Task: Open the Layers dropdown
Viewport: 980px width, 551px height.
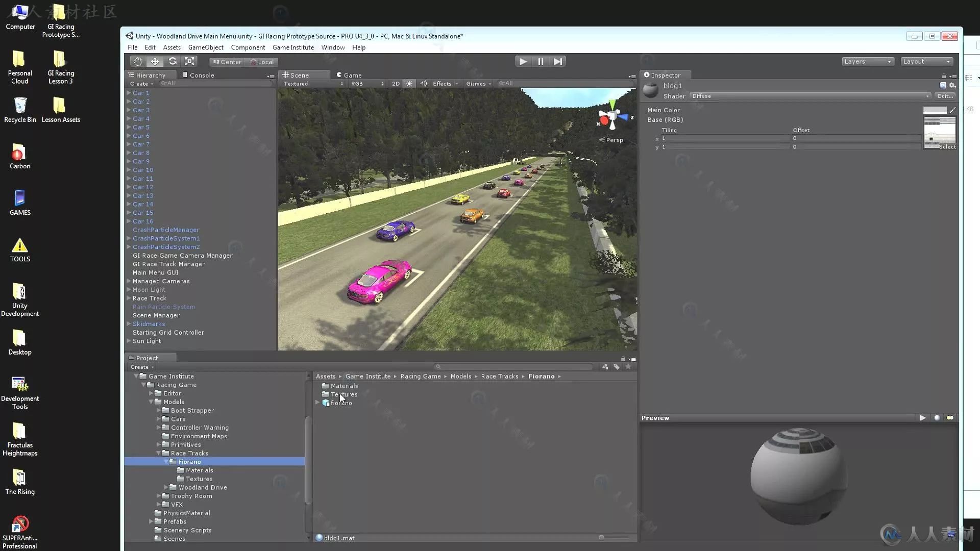Action: point(868,62)
